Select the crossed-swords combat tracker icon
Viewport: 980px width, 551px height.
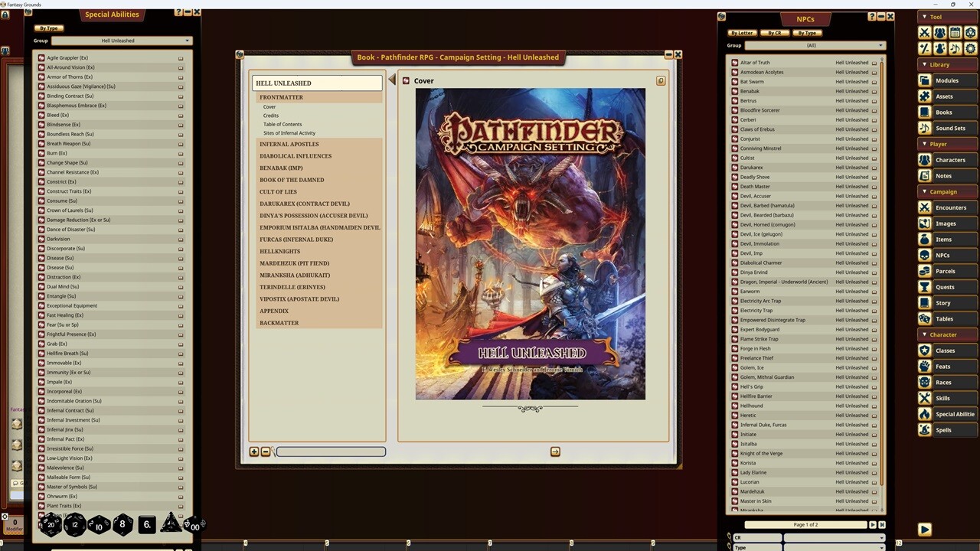924,32
